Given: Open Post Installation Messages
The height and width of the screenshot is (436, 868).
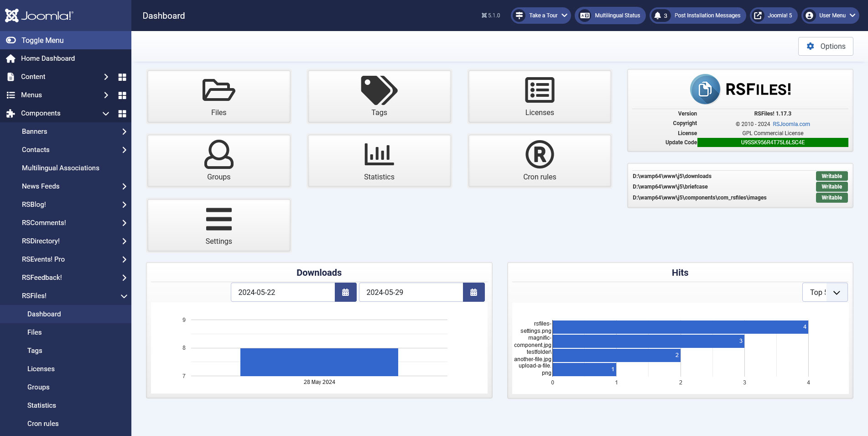Looking at the screenshot, I should pyautogui.click(x=698, y=16).
